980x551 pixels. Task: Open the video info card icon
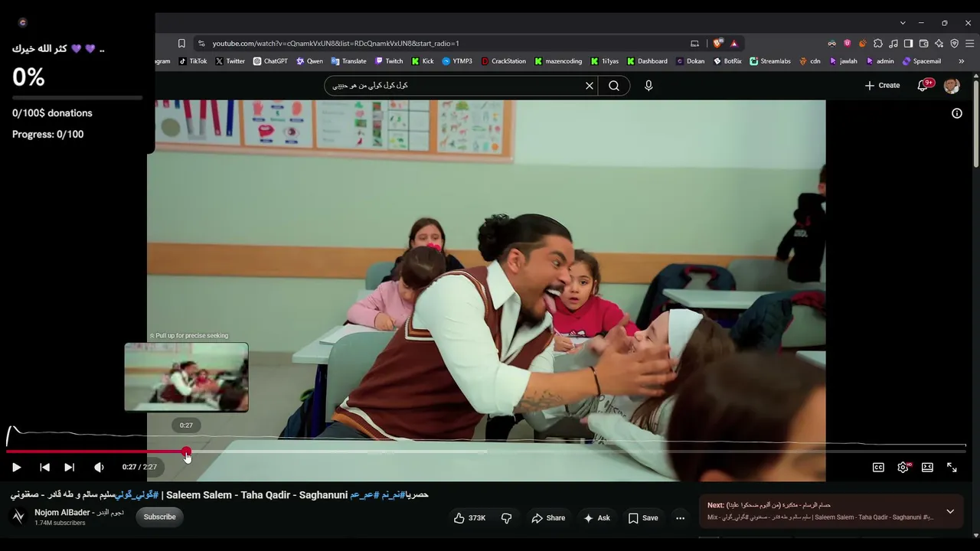(x=957, y=113)
